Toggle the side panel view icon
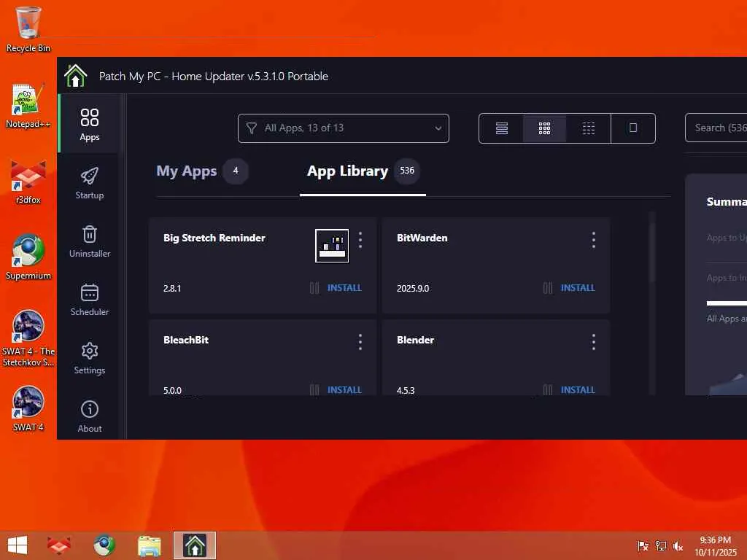 (x=633, y=128)
